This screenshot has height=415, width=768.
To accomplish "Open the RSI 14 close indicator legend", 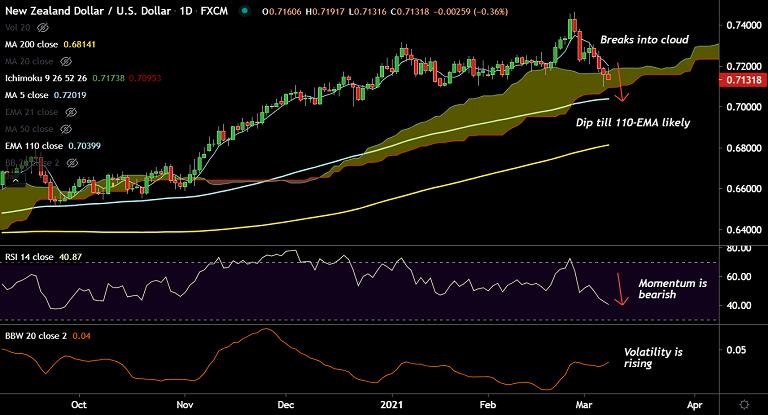I will [27, 257].
